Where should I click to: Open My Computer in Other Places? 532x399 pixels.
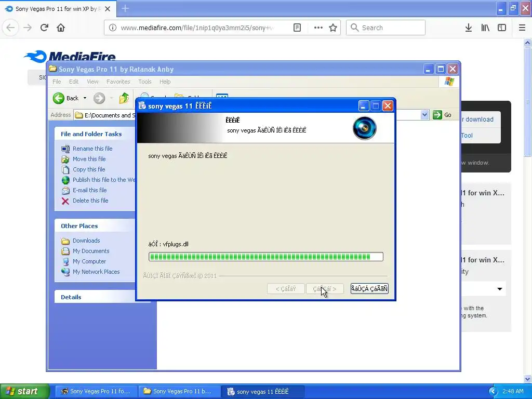[x=89, y=261]
